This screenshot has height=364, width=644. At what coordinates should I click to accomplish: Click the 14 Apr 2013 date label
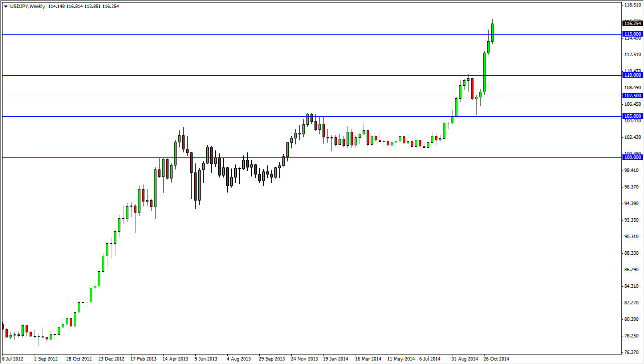pos(175,359)
